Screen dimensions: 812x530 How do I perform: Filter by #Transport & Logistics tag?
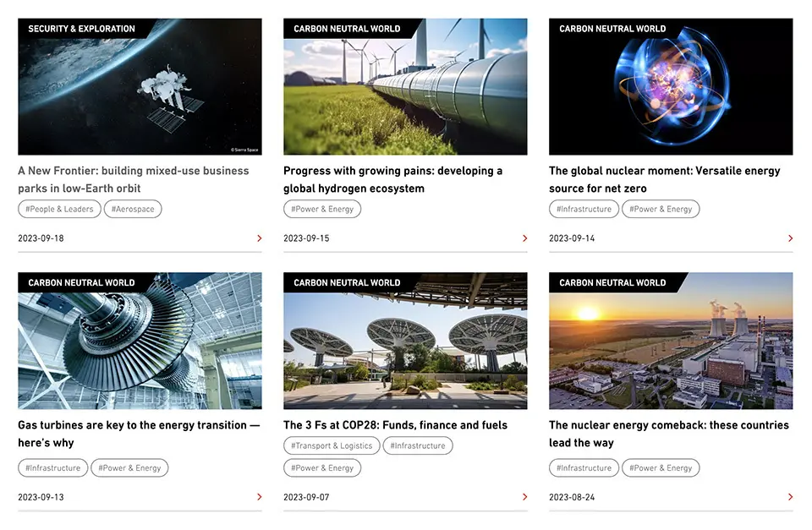[332, 445]
